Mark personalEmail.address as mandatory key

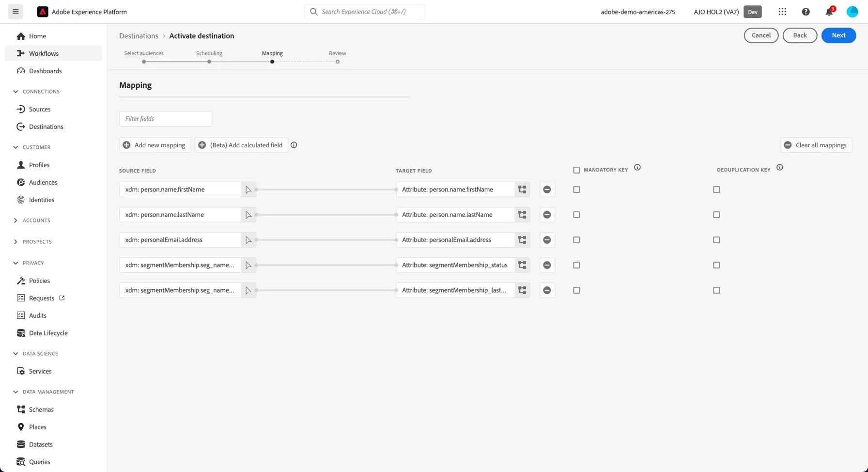pos(576,240)
